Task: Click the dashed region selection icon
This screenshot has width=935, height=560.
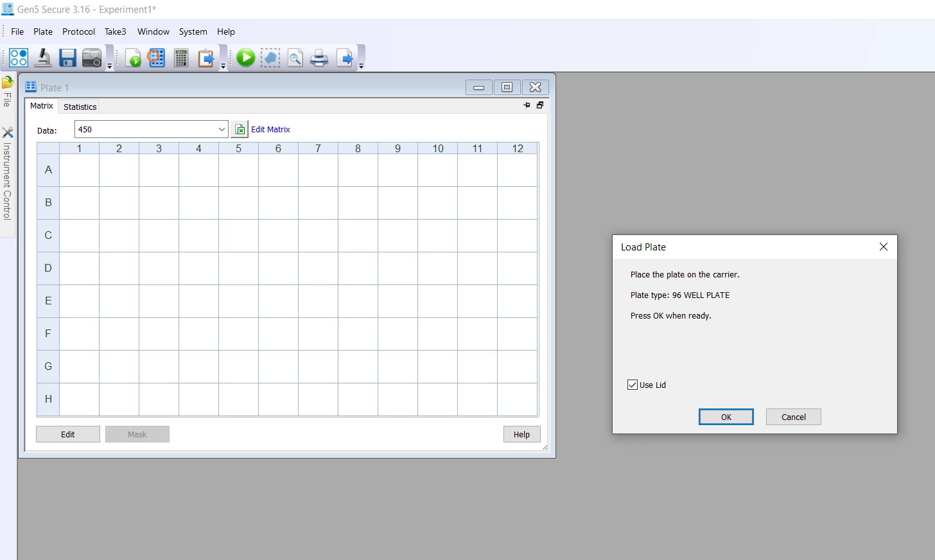Action: pos(270,58)
